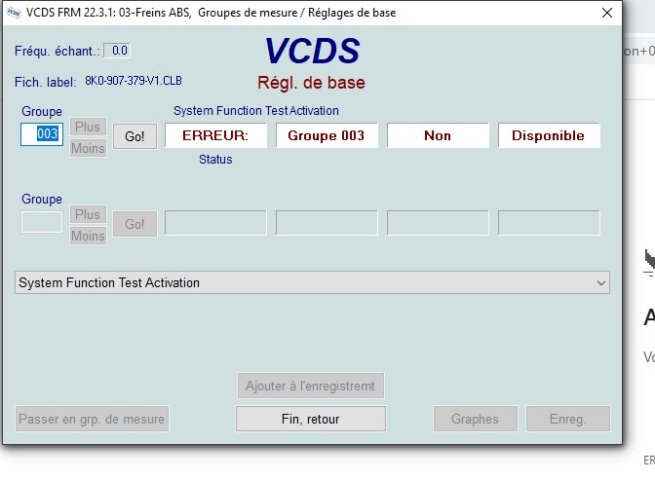Click the Graphes button

(x=475, y=419)
